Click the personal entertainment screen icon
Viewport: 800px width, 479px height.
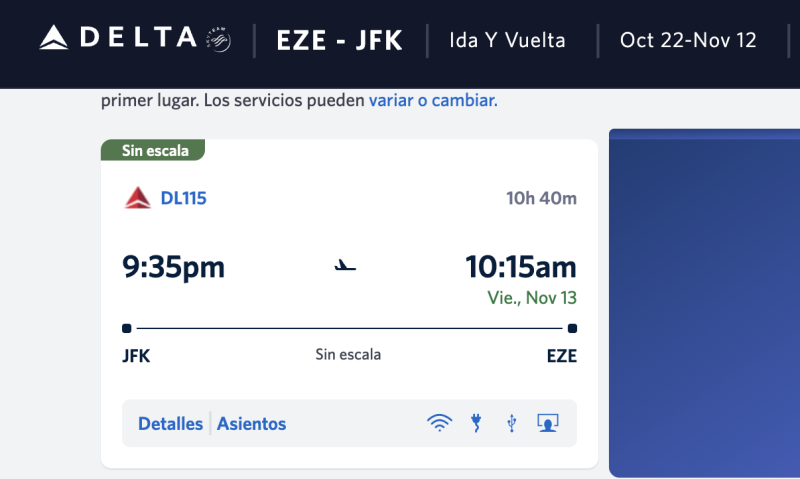[547, 423]
